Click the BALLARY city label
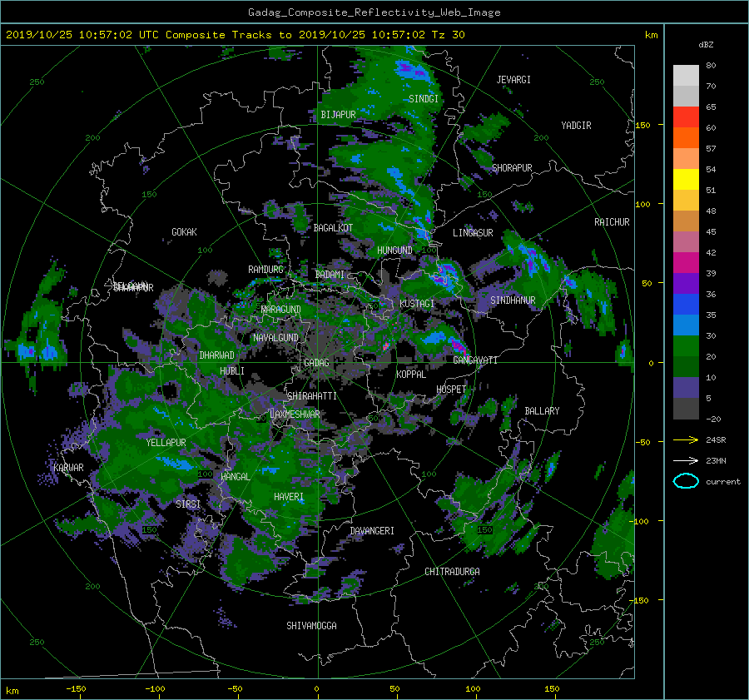Image resolution: width=749 pixels, height=700 pixels. (542, 411)
